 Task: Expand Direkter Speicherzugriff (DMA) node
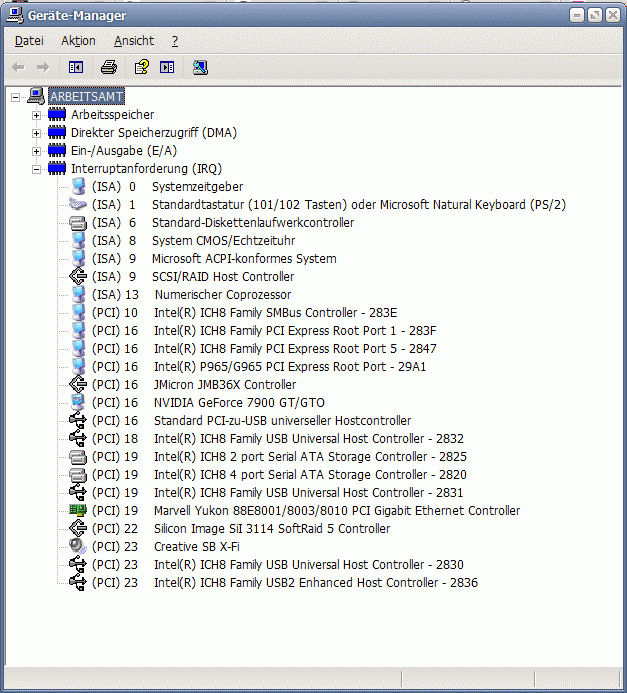point(36,133)
